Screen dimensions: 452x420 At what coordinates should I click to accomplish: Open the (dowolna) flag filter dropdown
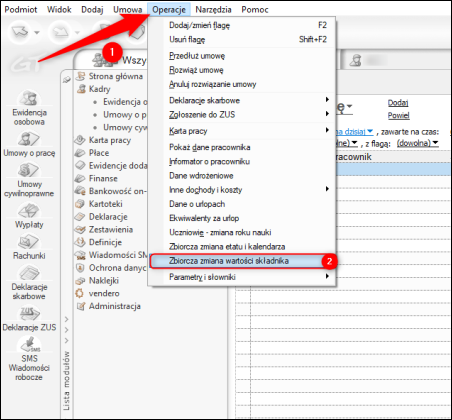(417, 143)
